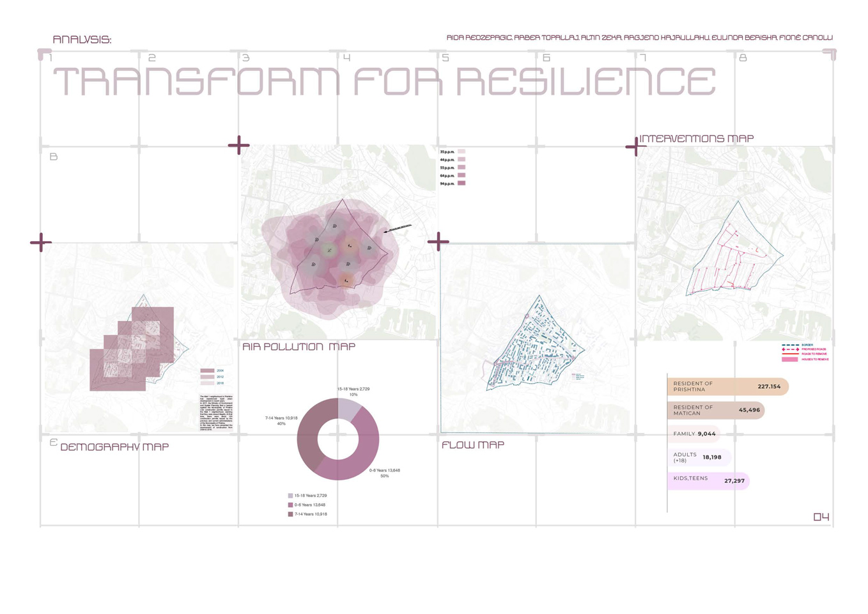
Task: Click the Demography Map heading
Action: [x=114, y=447]
